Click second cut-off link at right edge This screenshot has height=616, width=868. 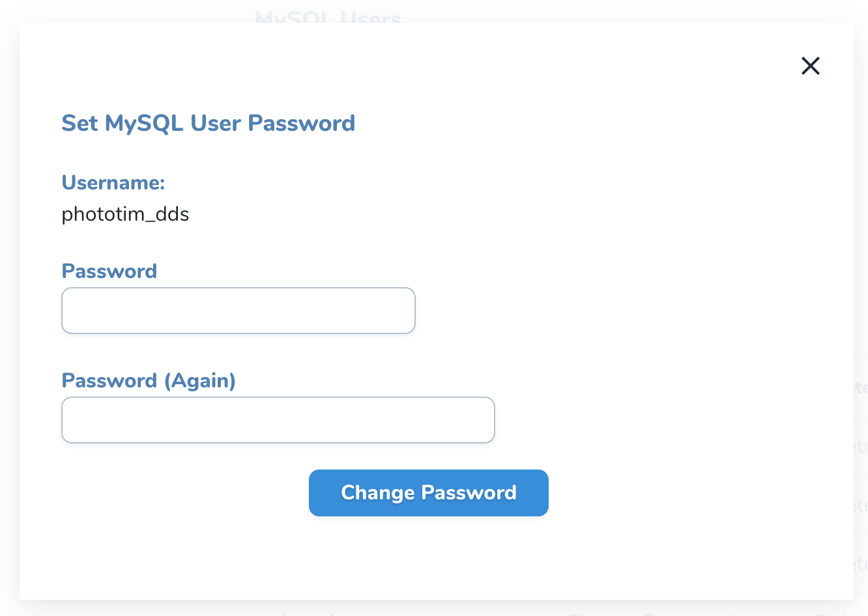point(861,447)
